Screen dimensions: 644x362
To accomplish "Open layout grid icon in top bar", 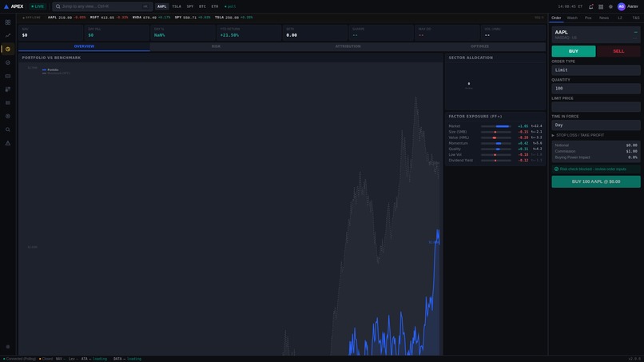I will click(x=601, y=6).
